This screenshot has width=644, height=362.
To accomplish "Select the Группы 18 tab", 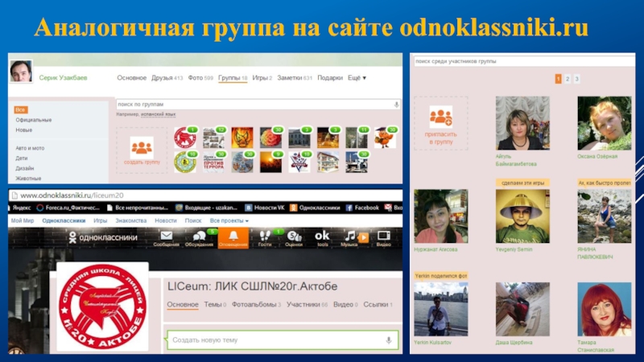I will point(233,77).
